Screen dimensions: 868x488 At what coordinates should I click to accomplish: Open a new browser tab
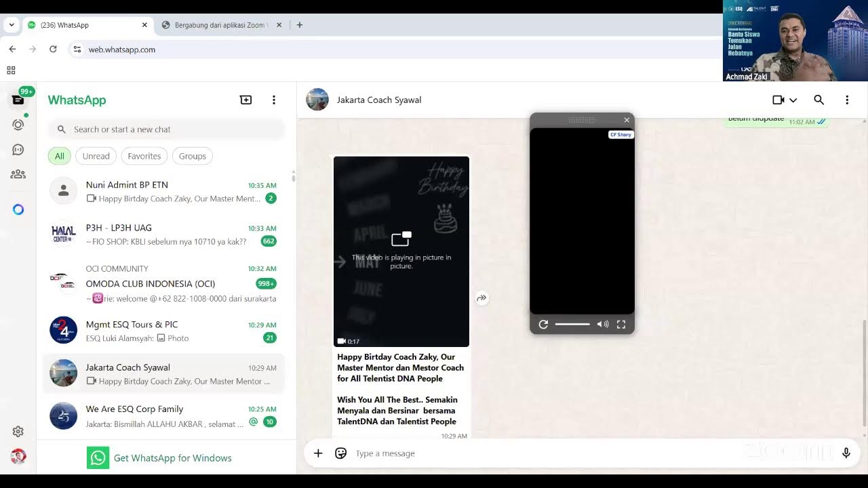(299, 25)
